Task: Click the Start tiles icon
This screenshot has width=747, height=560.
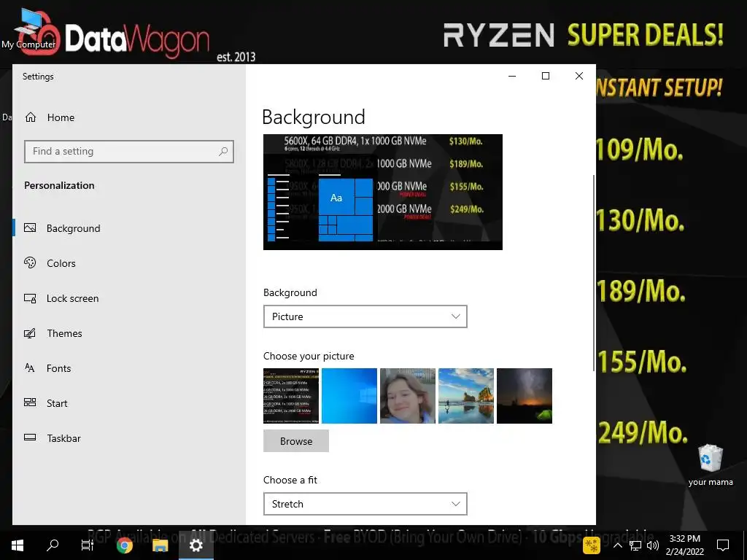Action: 30,402
